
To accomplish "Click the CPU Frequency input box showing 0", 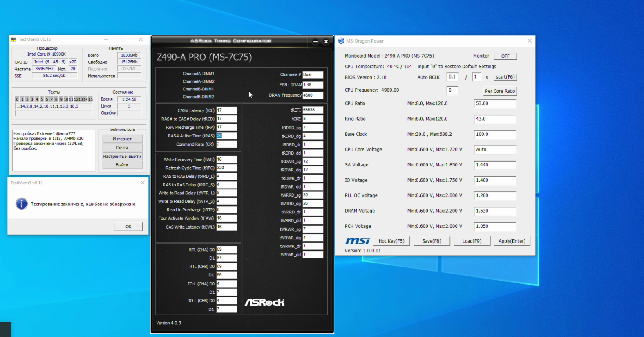I will pyautogui.click(x=453, y=90).
